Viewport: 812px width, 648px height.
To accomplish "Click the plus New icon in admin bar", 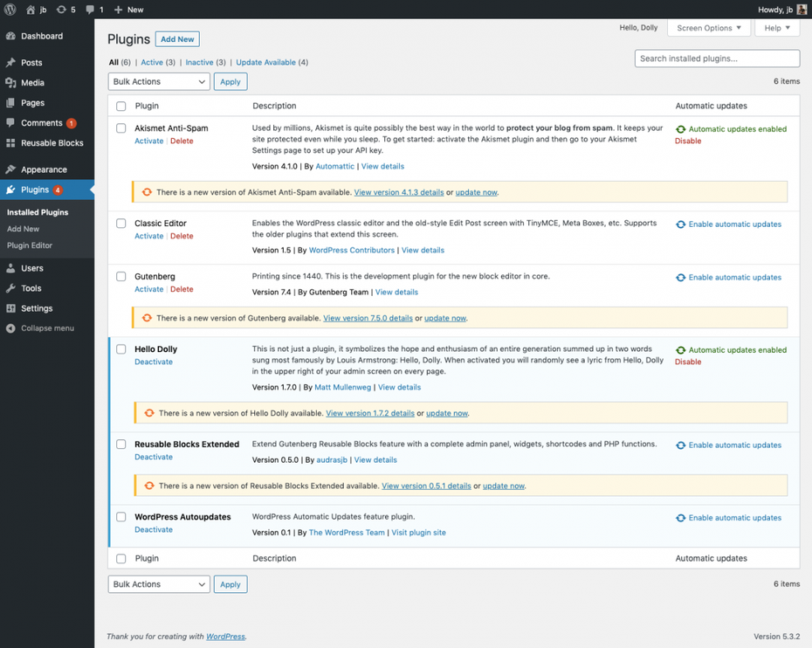I will point(118,10).
